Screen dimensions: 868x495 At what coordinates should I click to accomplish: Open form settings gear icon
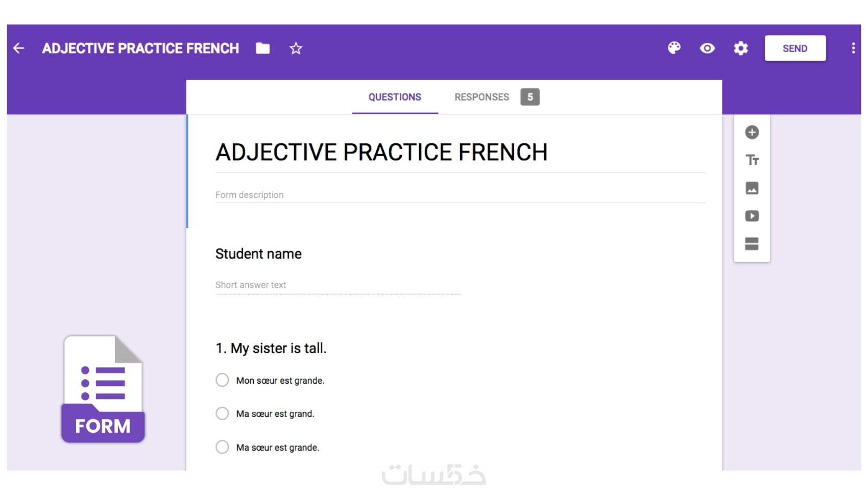(741, 48)
